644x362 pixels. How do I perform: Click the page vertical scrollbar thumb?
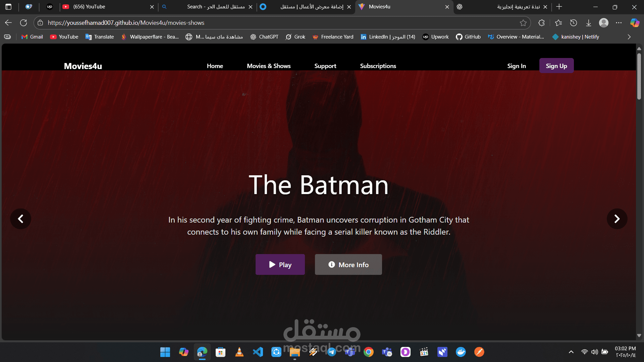pos(639,75)
